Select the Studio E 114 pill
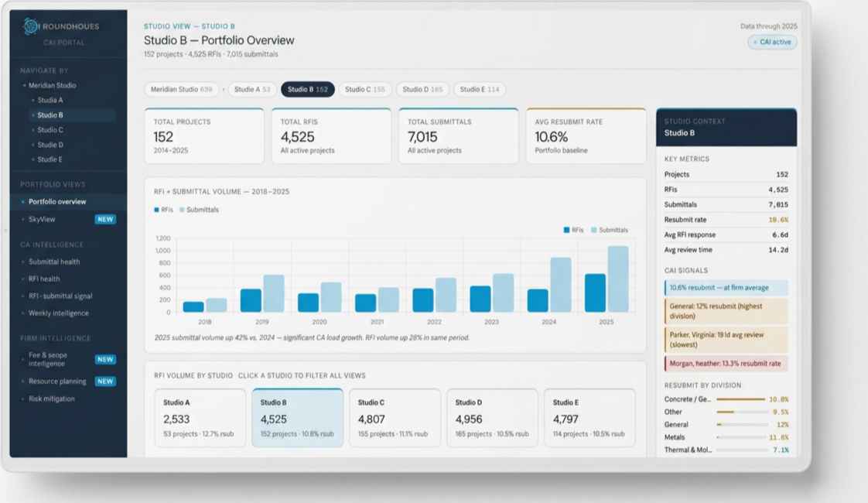This screenshot has width=868, height=503. pyautogui.click(x=480, y=89)
